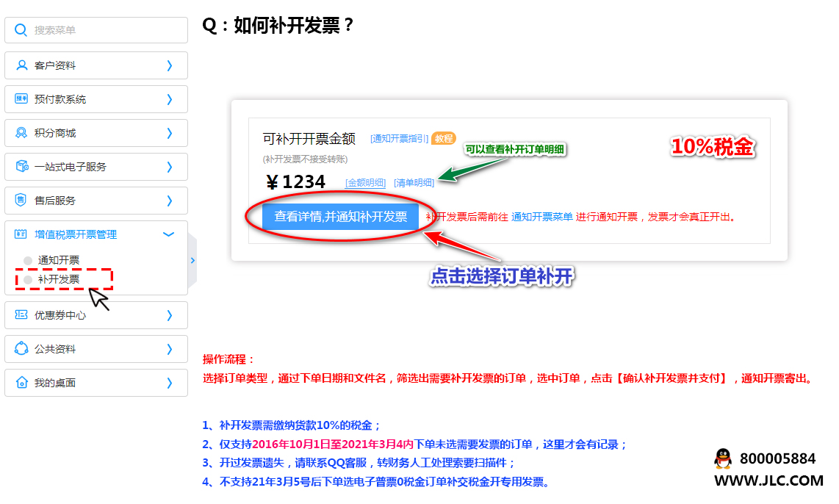Click the 优惠券中心 coupon icon

[x=21, y=315]
